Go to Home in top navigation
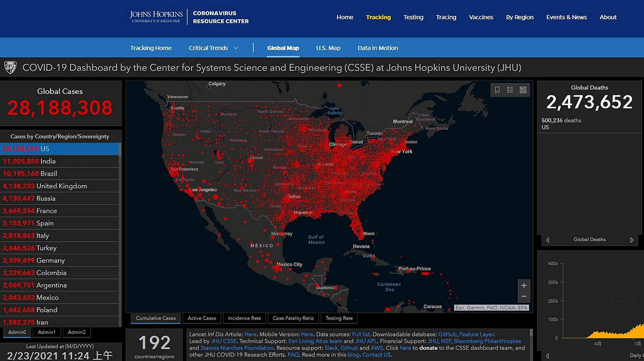This screenshot has height=361, width=644. pos(345,17)
